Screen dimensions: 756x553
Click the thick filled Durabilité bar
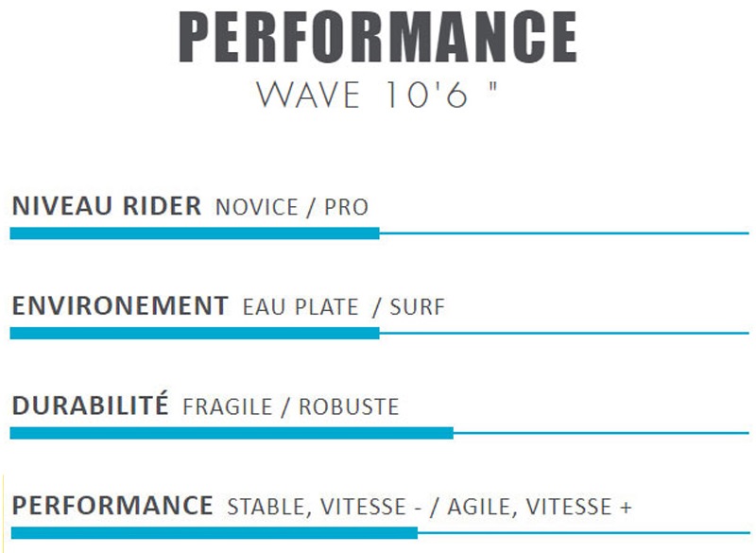click(232, 433)
